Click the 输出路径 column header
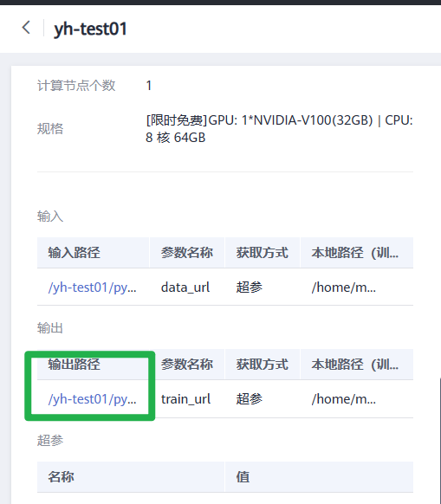The width and height of the screenshot is (441, 504). 74,365
